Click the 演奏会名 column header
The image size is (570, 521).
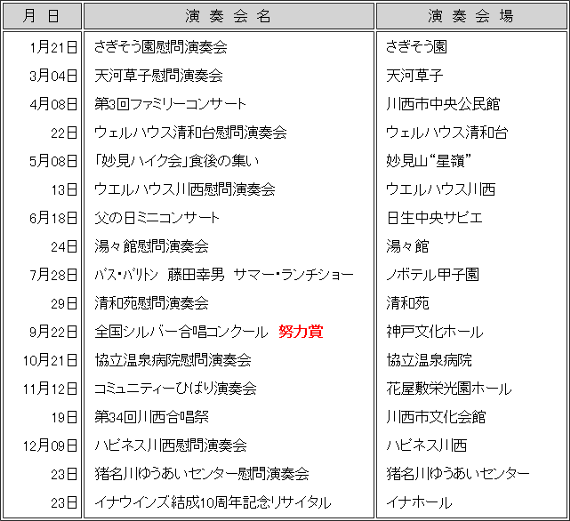pyautogui.click(x=229, y=16)
